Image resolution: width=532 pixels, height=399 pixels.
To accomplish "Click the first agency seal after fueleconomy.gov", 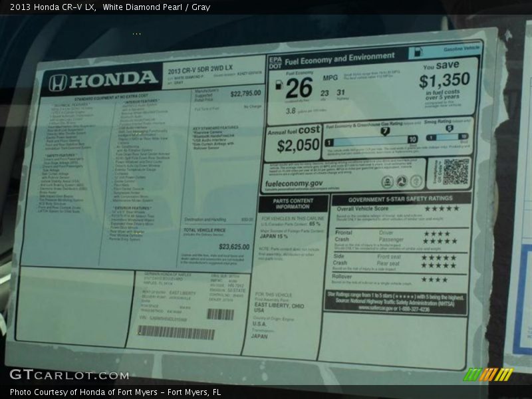I will [387, 182].
